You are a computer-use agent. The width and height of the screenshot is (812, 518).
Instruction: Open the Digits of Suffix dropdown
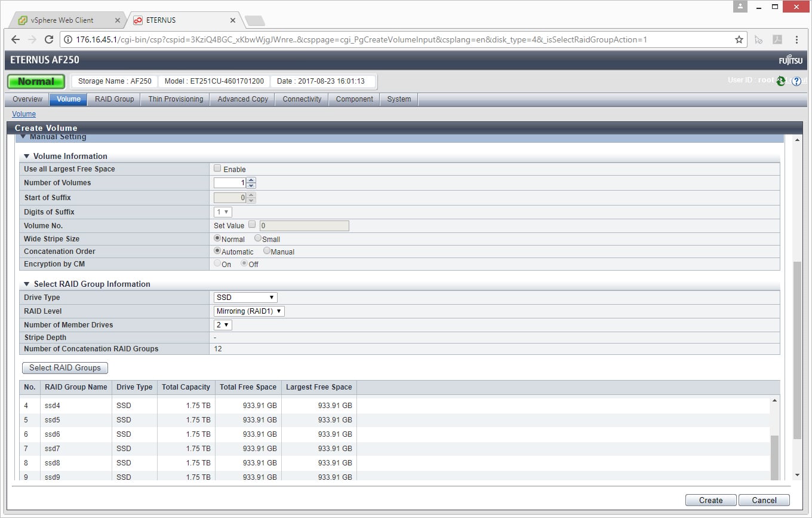click(223, 212)
